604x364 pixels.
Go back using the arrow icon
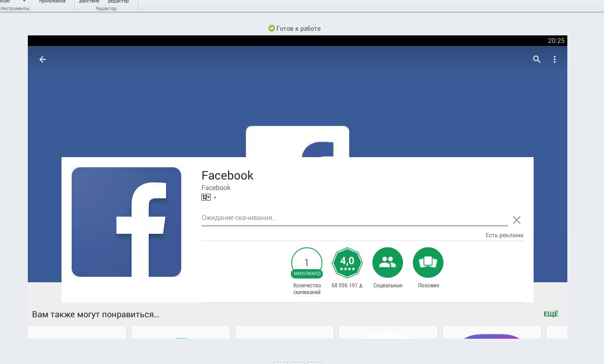click(43, 59)
